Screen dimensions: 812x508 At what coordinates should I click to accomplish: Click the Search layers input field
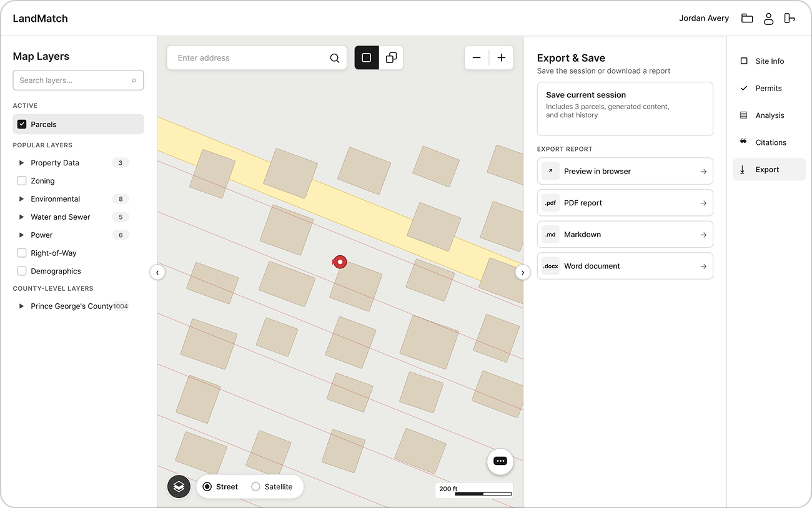(x=78, y=81)
